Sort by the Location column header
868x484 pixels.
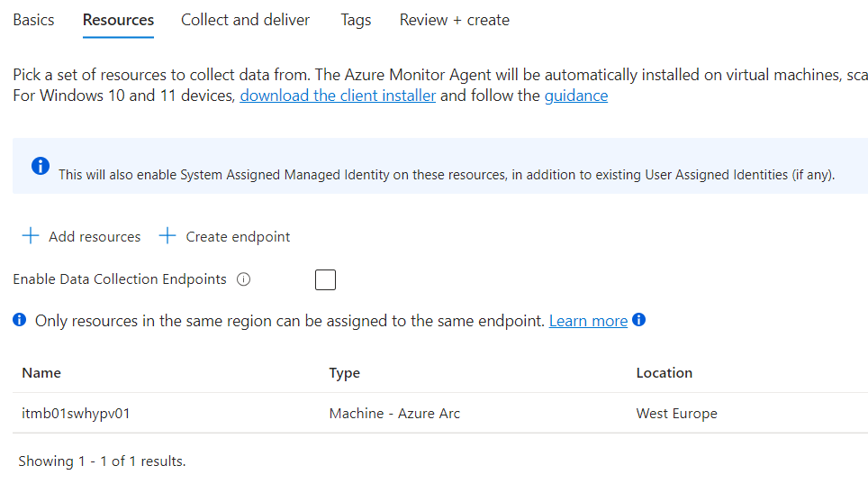(x=664, y=373)
